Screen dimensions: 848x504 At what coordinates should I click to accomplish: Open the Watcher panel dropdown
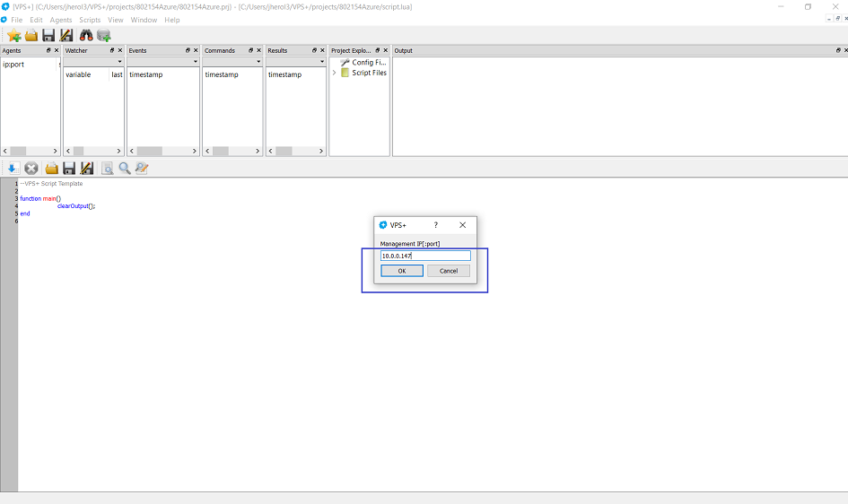[x=119, y=62]
